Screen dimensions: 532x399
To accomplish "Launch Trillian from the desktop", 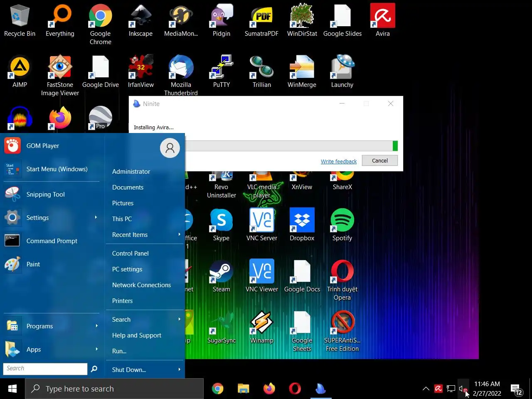I will [x=261, y=71].
